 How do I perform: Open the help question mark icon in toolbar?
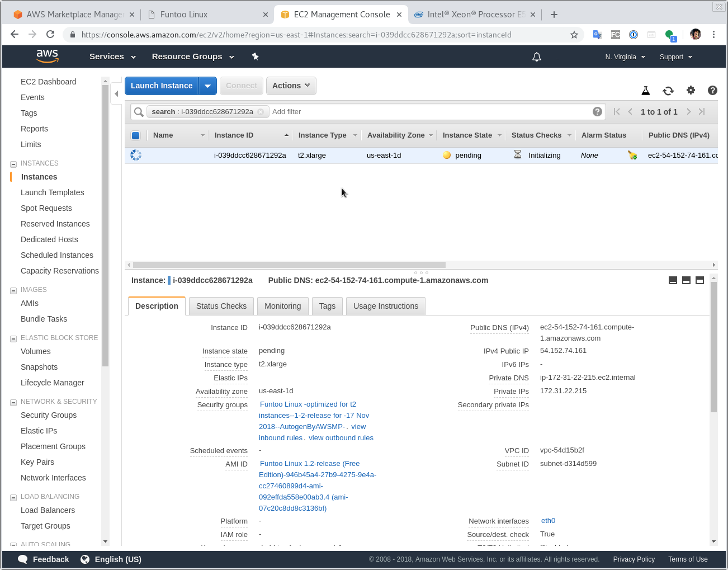[712, 90]
